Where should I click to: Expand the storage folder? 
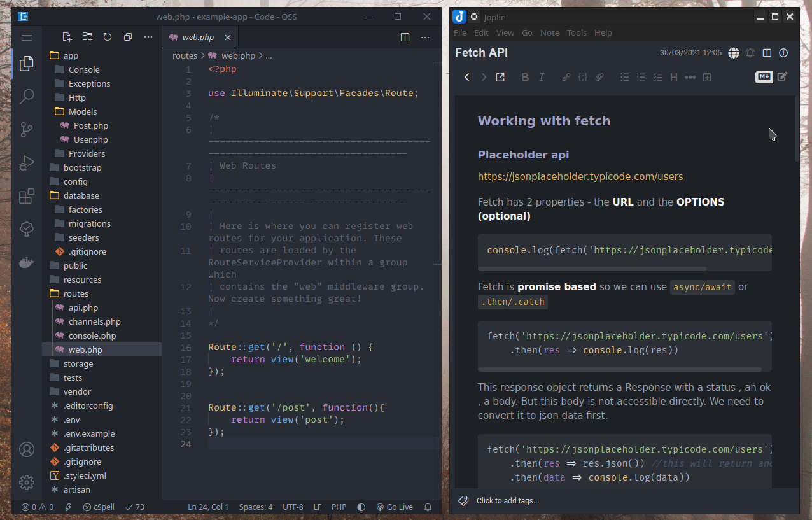point(78,363)
